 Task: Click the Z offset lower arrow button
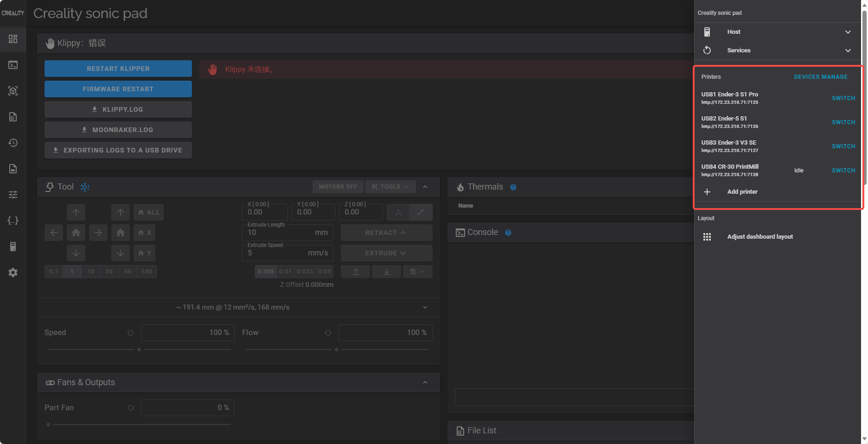tap(387, 272)
